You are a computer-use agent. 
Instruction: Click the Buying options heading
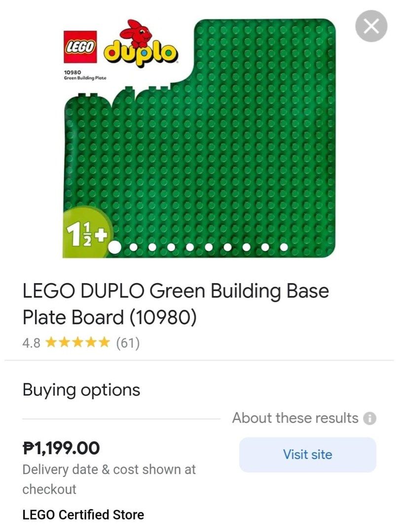pyautogui.click(x=81, y=390)
